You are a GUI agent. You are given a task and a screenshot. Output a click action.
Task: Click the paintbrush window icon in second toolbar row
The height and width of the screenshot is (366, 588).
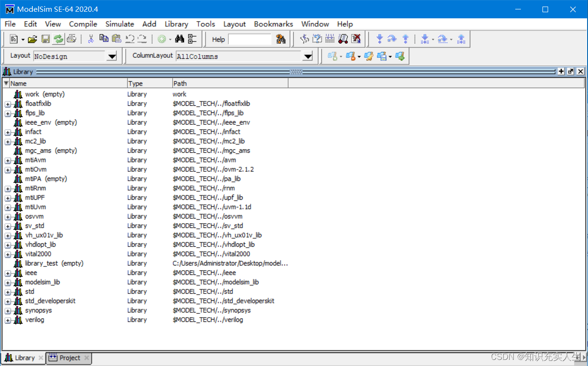click(x=369, y=56)
